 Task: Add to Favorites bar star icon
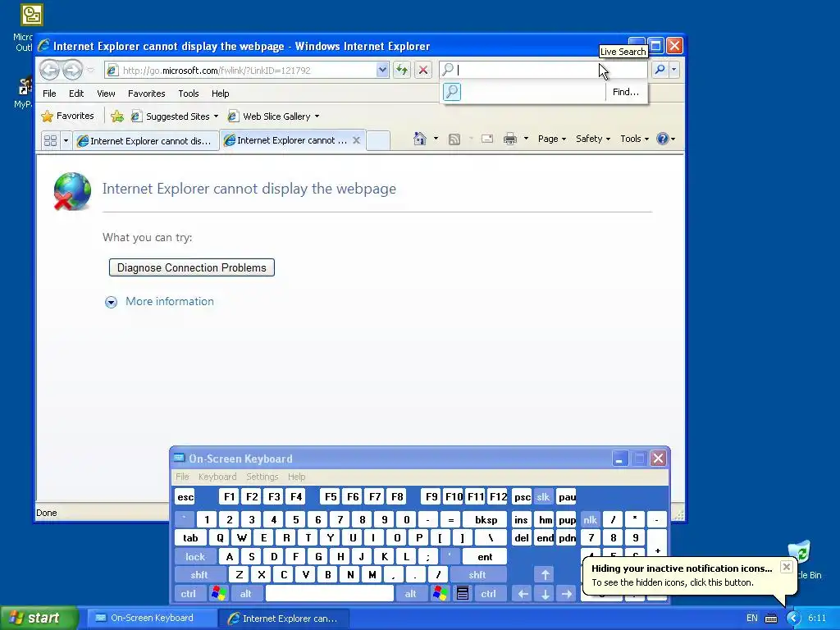[116, 116]
